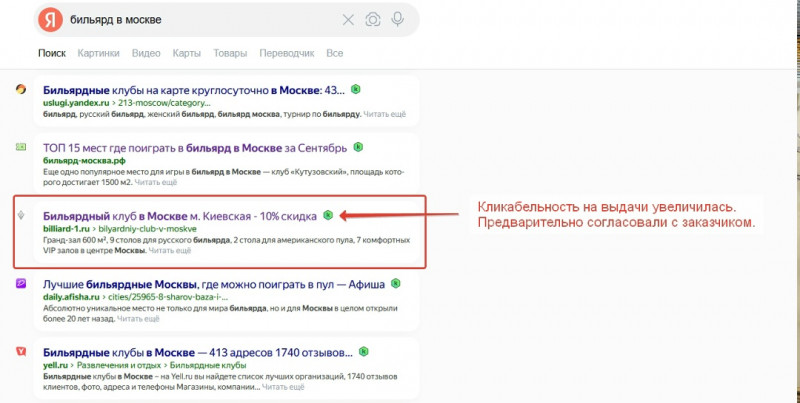
Task: Click Читать ещё in uslugi.yandex.ru snippet
Action: pos(384,114)
